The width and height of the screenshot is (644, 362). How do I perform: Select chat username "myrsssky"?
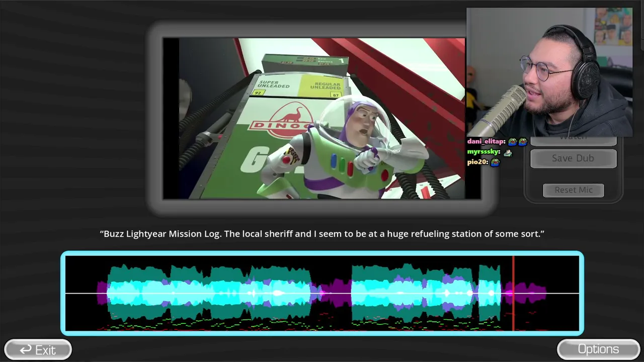[x=484, y=152]
